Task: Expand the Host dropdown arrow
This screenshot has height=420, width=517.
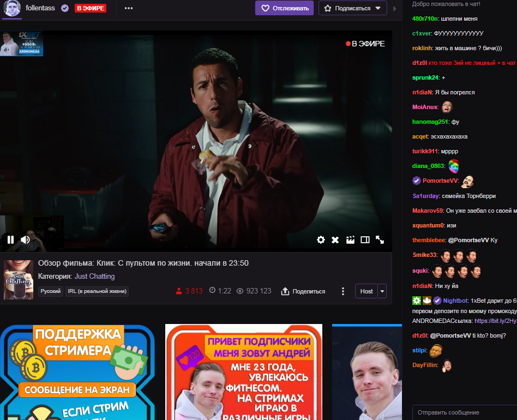Action: click(382, 291)
